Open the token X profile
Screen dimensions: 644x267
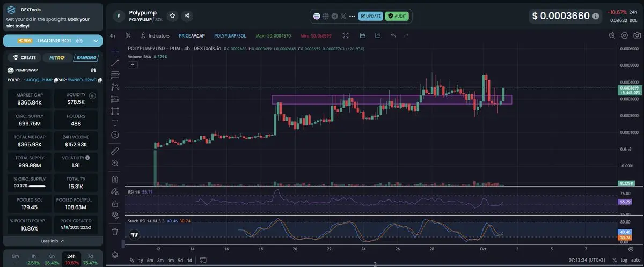point(344,16)
